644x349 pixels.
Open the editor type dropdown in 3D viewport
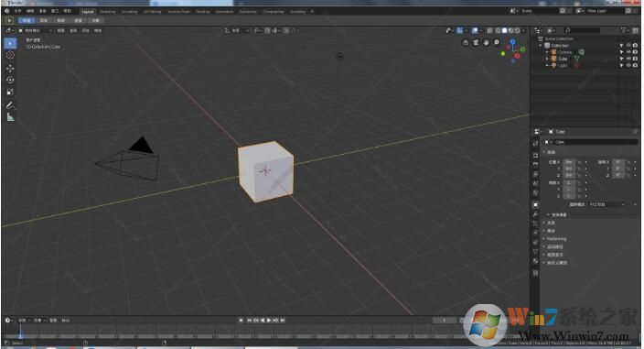[9, 30]
